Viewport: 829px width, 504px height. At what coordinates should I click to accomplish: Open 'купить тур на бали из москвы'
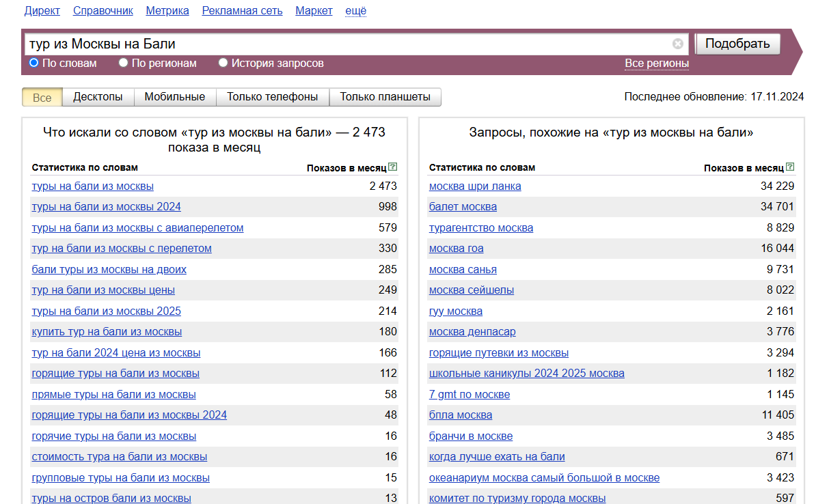pyautogui.click(x=107, y=332)
